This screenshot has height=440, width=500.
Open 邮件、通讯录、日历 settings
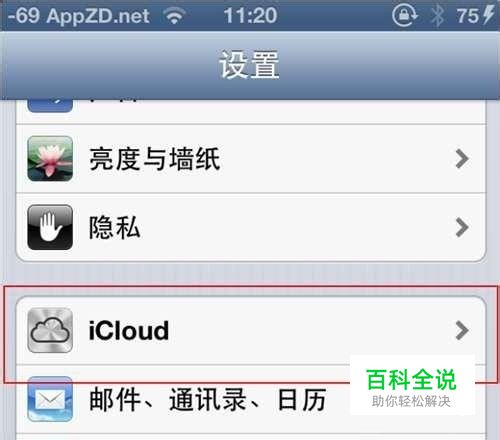[207, 399]
